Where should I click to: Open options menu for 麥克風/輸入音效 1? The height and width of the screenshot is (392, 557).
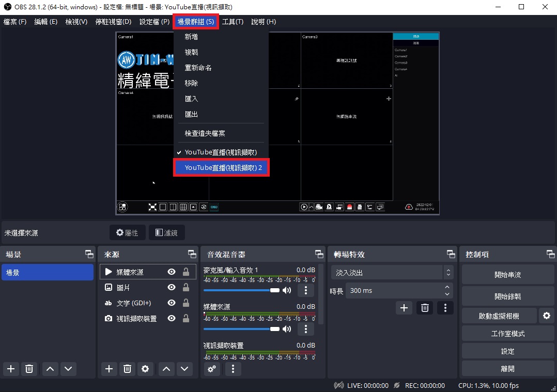(x=306, y=290)
